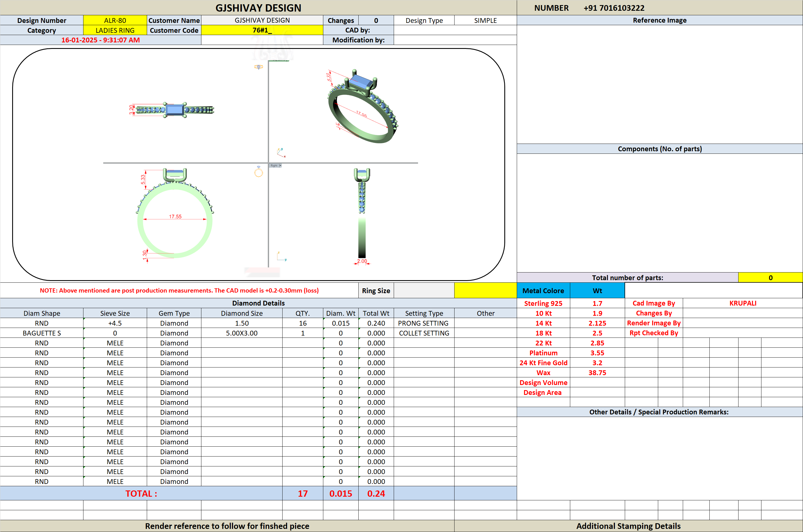803x532 pixels.
Task: Click the GJSHIVAY DESIGN title banner
Action: pos(258,8)
